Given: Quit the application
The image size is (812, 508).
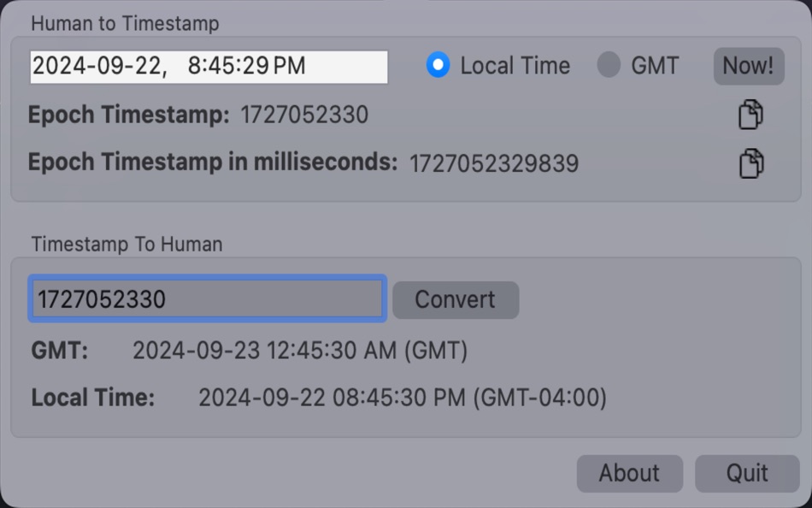Looking at the screenshot, I should click(x=748, y=473).
